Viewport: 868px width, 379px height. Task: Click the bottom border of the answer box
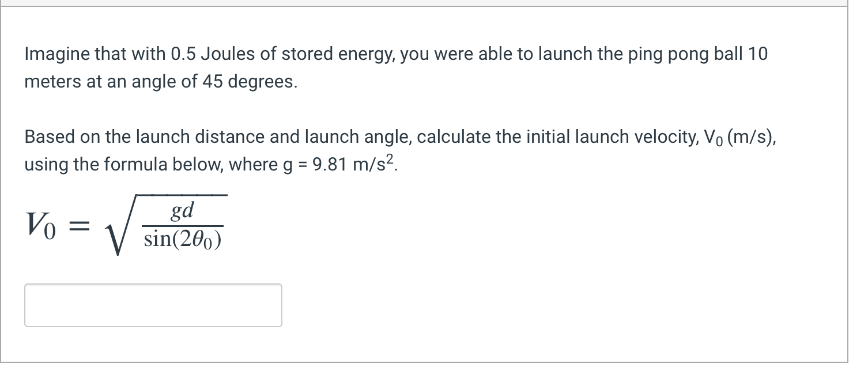click(153, 326)
